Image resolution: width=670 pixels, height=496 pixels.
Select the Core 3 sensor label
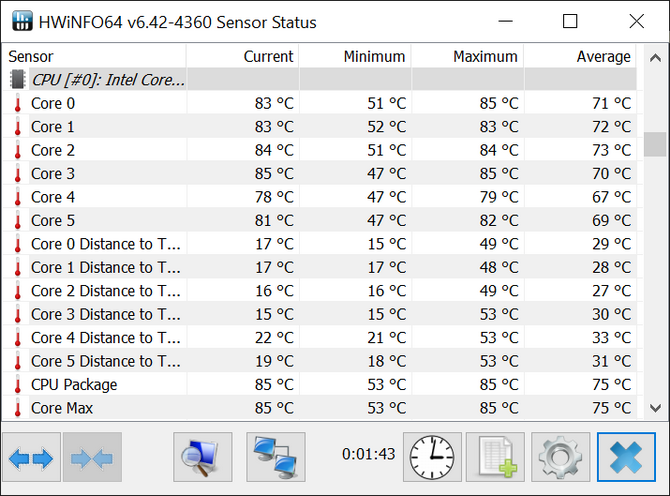[x=53, y=174]
